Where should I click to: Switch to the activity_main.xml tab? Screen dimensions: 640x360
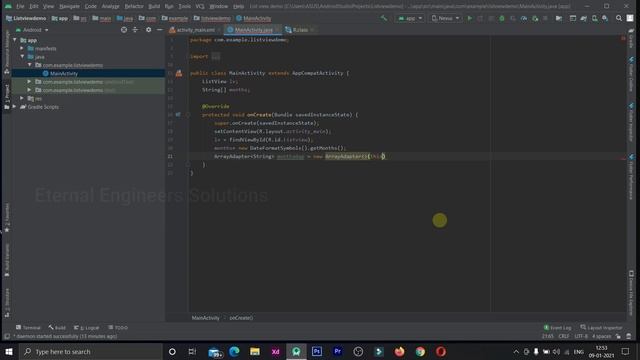(x=194, y=30)
